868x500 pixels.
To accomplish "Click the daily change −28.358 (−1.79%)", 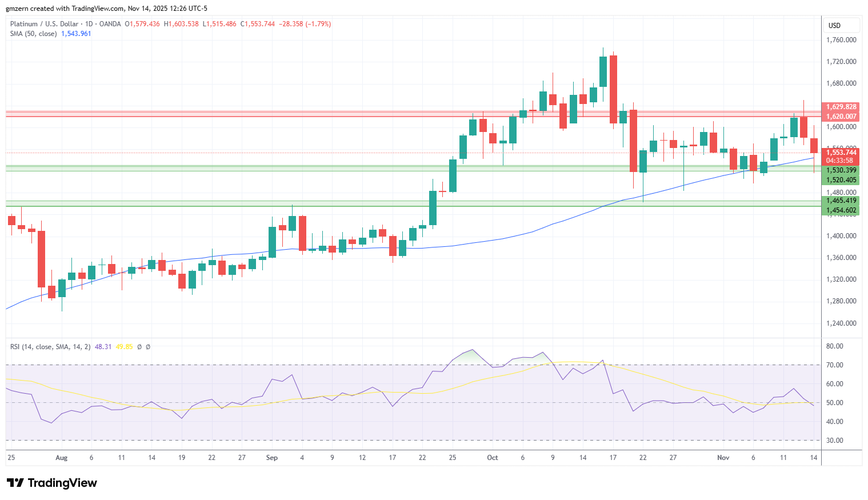I will click(x=305, y=24).
